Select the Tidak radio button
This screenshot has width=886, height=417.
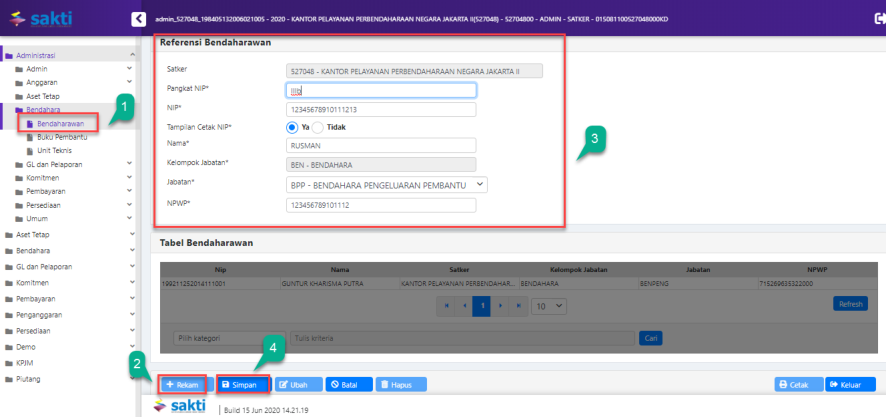318,127
